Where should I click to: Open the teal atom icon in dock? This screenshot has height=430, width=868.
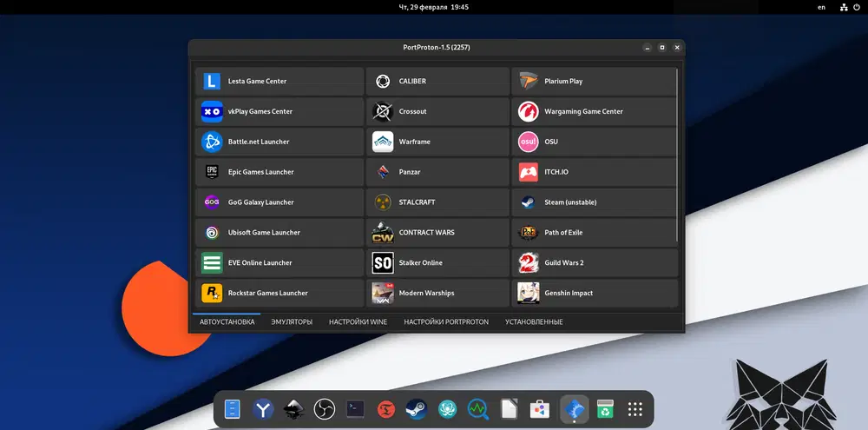click(x=447, y=409)
